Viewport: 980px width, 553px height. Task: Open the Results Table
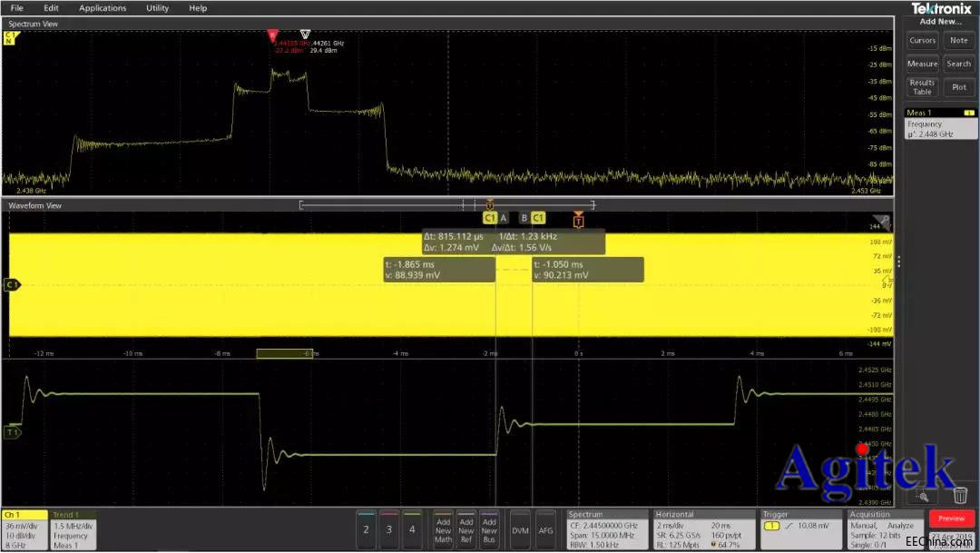pos(923,87)
